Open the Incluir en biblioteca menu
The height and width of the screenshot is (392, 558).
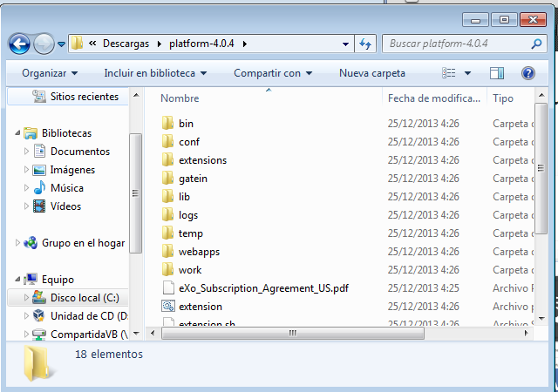click(155, 73)
